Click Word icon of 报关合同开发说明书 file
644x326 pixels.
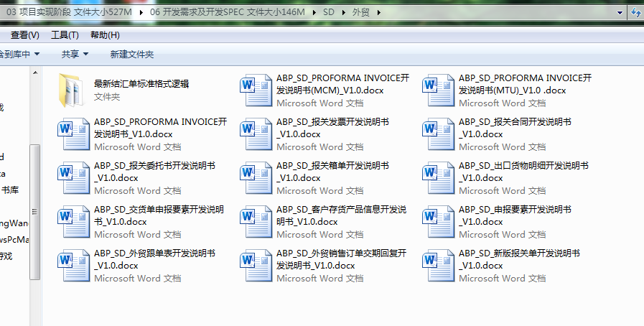[x=439, y=134]
